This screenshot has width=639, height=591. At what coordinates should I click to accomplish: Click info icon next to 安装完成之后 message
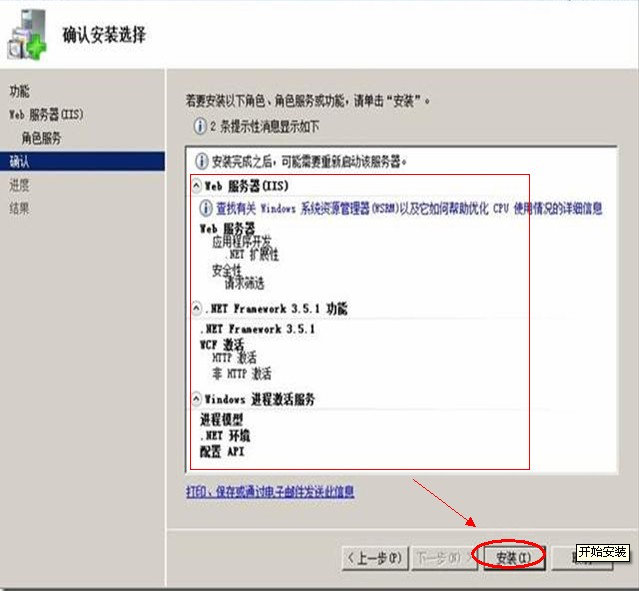(x=202, y=162)
